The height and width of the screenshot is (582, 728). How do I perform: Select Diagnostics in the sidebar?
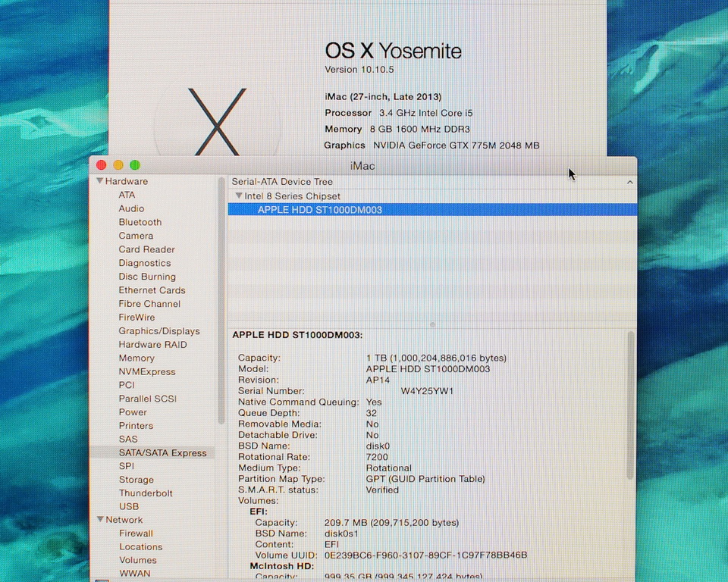pos(145,263)
